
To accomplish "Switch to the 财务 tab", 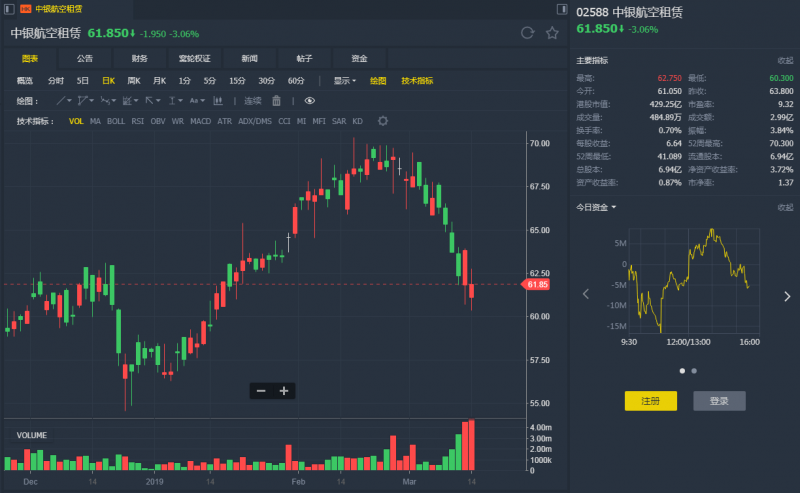I will (x=139, y=58).
